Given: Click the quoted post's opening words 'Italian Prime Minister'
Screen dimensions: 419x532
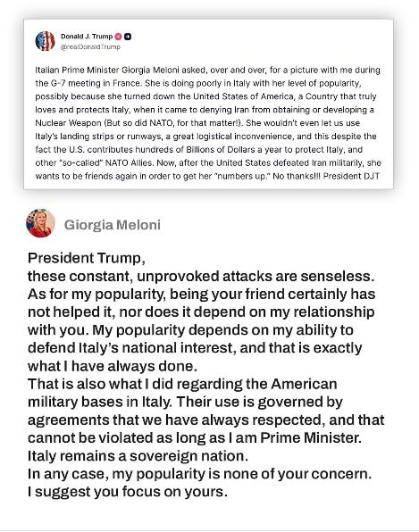Looking at the screenshot, I should point(77,70).
